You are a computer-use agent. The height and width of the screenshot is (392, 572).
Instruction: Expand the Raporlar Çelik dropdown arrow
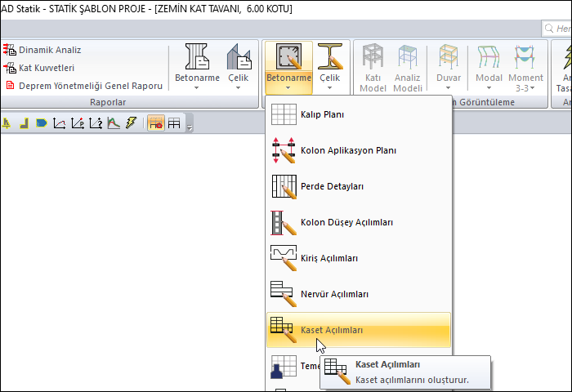pyautogui.click(x=239, y=88)
